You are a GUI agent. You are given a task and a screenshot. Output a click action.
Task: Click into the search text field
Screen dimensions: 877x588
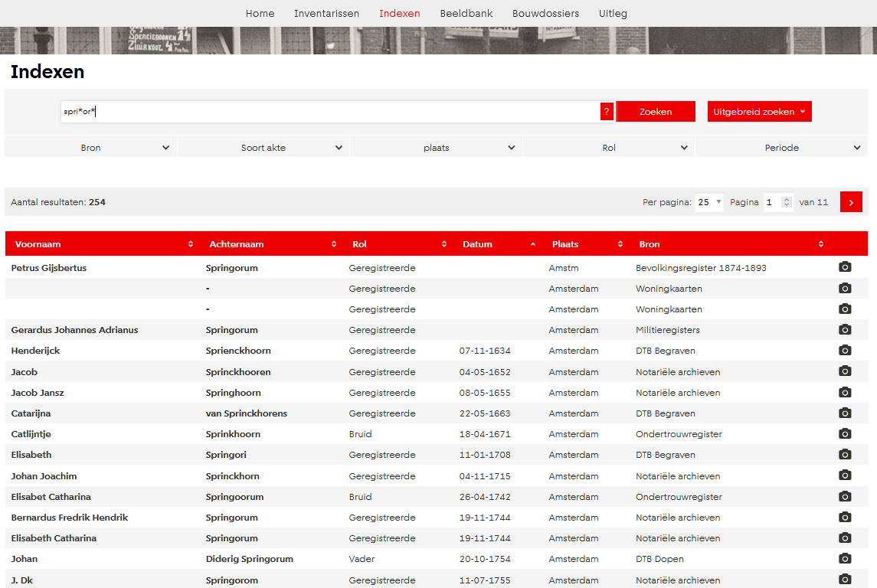[x=329, y=112]
